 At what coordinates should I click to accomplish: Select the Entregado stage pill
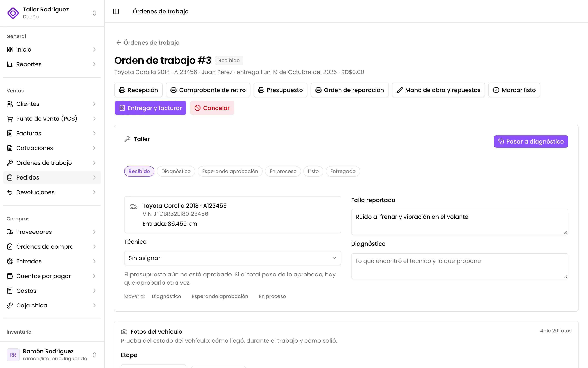(x=343, y=171)
